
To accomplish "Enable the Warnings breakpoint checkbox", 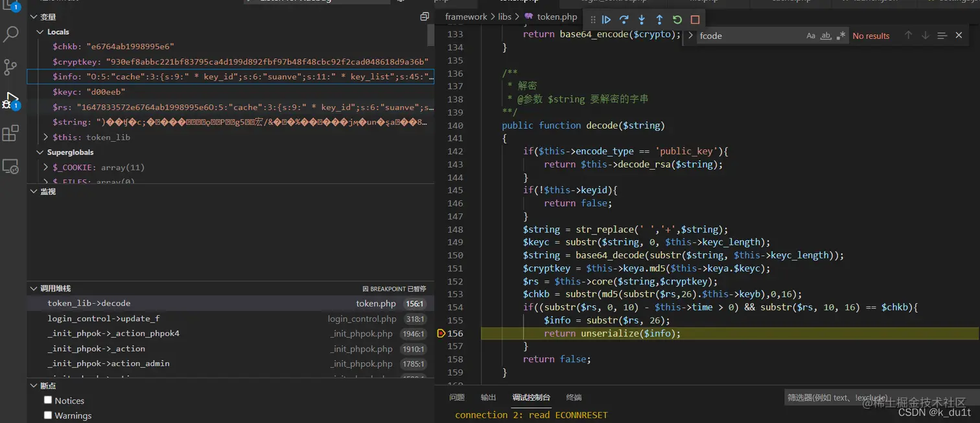I will pyautogui.click(x=48, y=415).
